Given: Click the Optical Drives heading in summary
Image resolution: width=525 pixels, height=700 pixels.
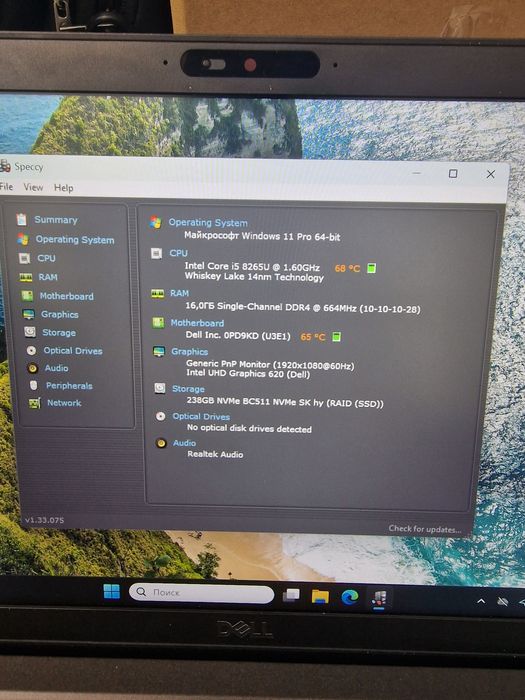Looking at the screenshot, I should [201, 417].
